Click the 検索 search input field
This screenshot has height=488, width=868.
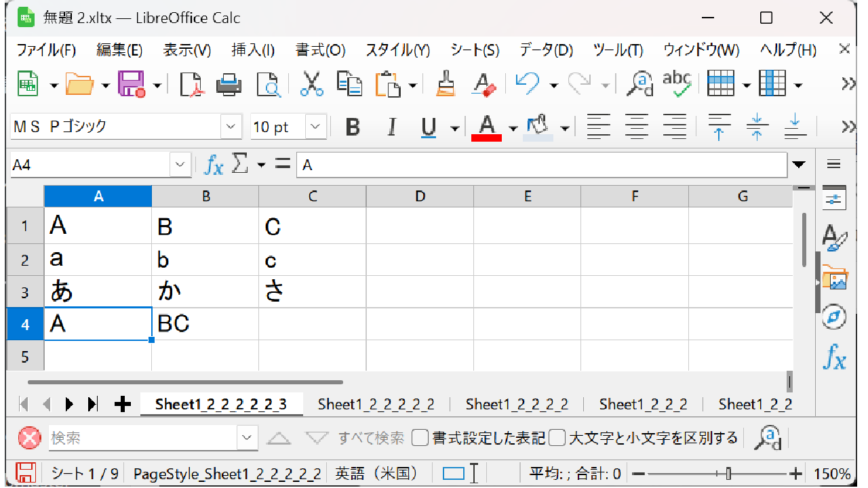click(x=143, y=438)
